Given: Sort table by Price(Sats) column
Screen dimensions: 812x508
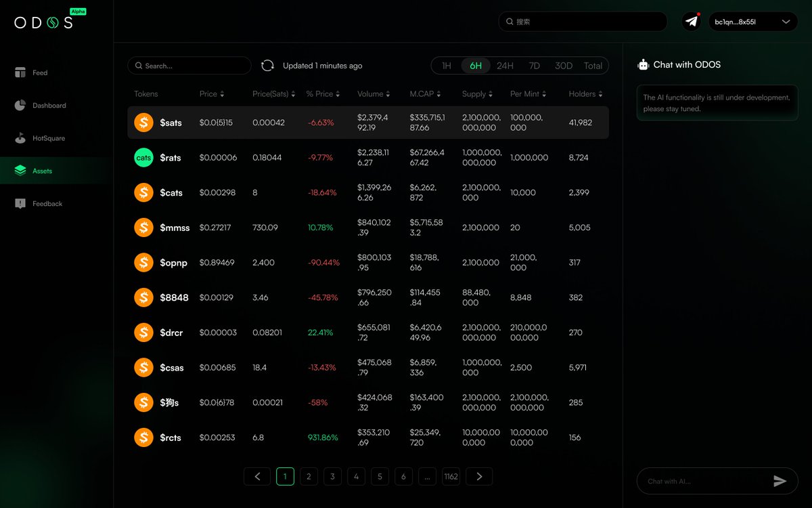Looking at the screenshot, I should click(x=273, y=94).
